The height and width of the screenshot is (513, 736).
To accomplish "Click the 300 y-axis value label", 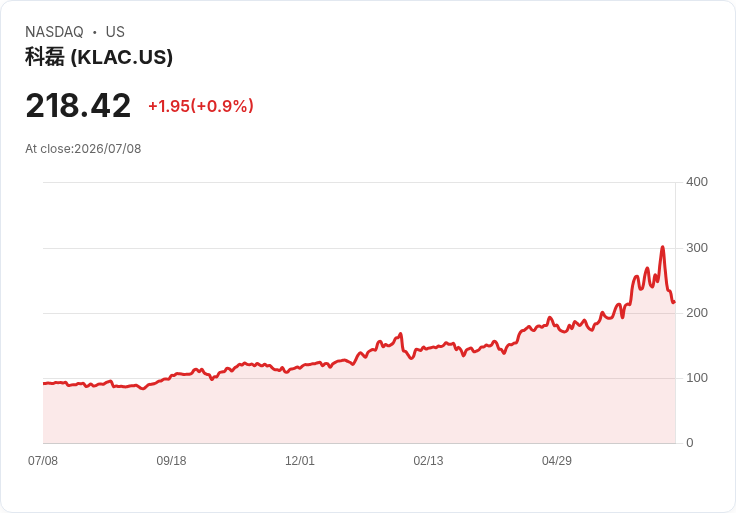I will pos(697,248).
